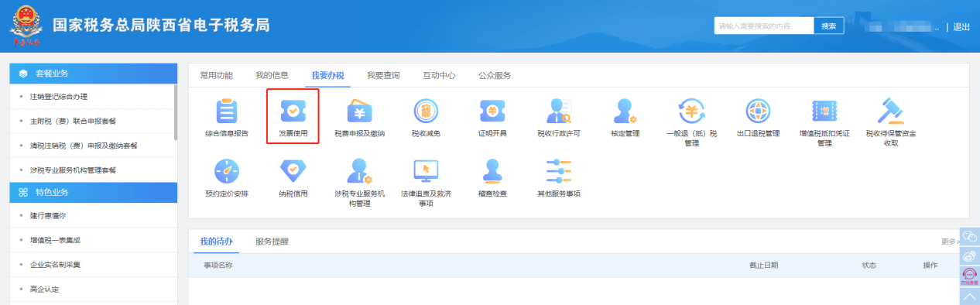Switch to the 服务提醒 tab
The width and height of the screenshot is (980, 305).
point(272,242)
